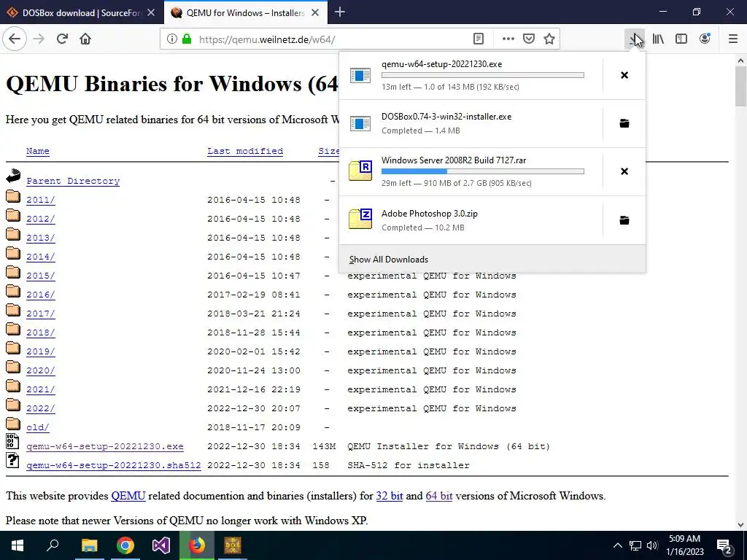Cancel the qemu-w64-setup download
Screen dimensions: 747x560
(624, 75)
